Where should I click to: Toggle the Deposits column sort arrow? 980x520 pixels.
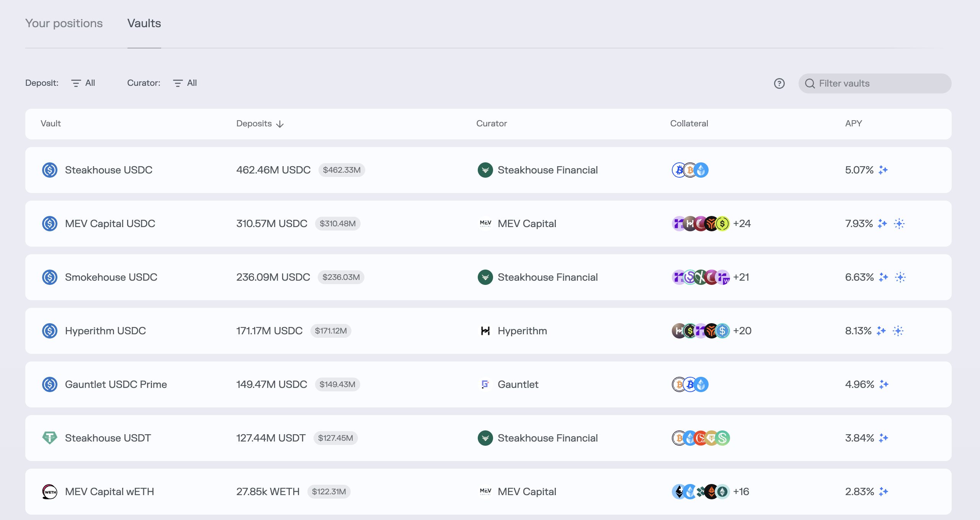[x=280, y=124]
